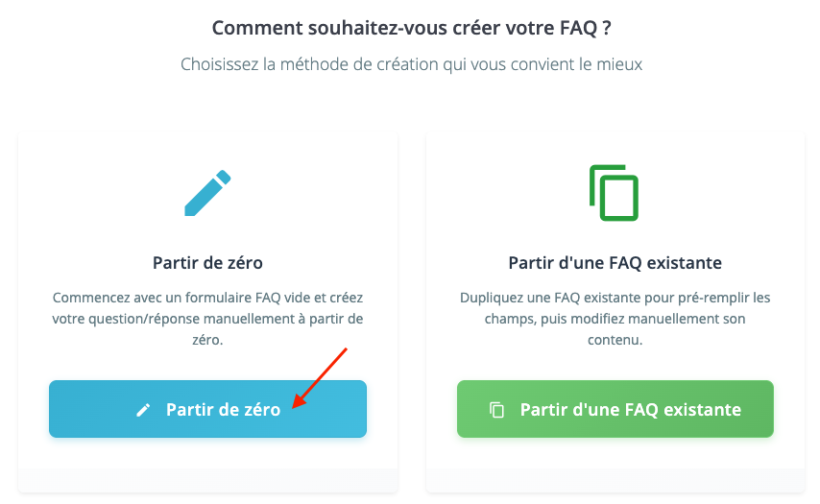The height and width of the screenshot is (504, 820).
Task: Click the small copy icon inside green button
Action: click(x=496, y=410)
